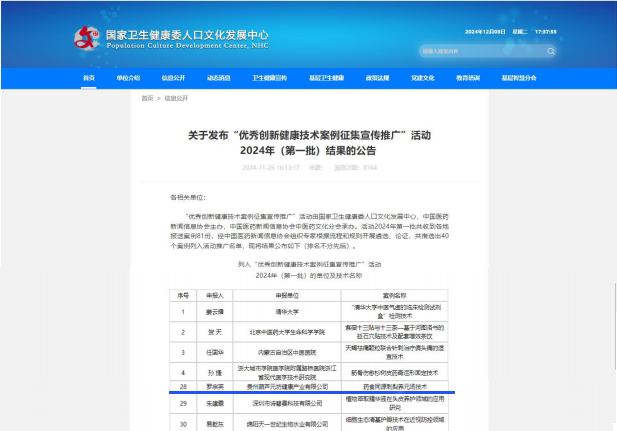
Task: Open the 政策法规 navigation item
Action: pos(377,77)
